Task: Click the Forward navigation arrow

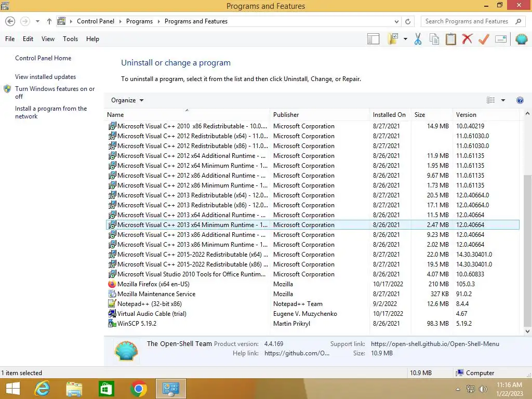Action: click(x=25, y=21)
